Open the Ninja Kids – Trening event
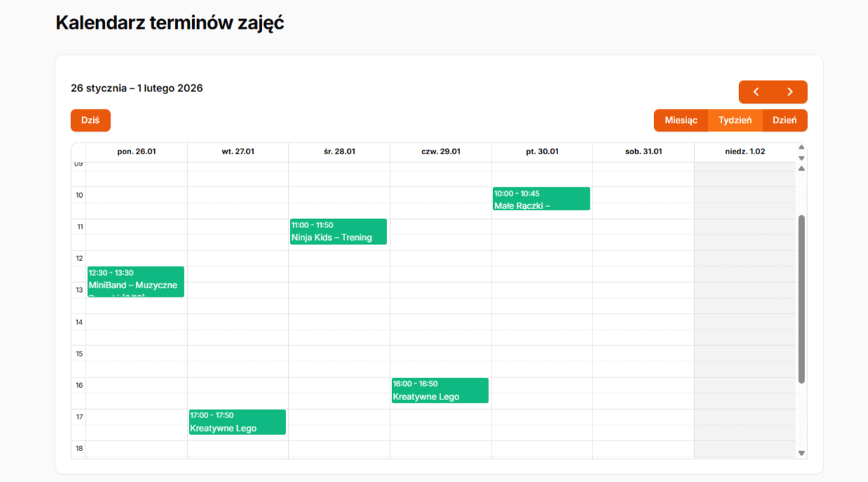Screen dimensions: 868x482 pyautogui.click(x=339, y=232)
